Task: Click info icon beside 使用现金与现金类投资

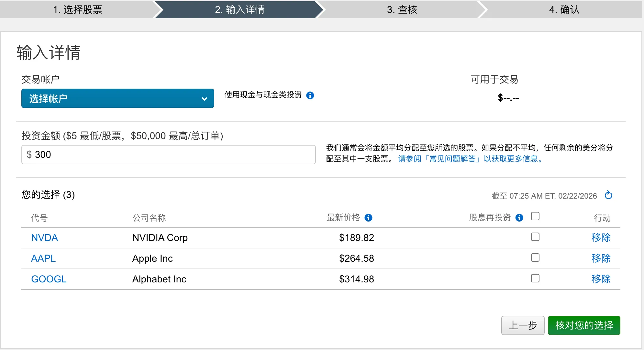Action: (310, 95)
